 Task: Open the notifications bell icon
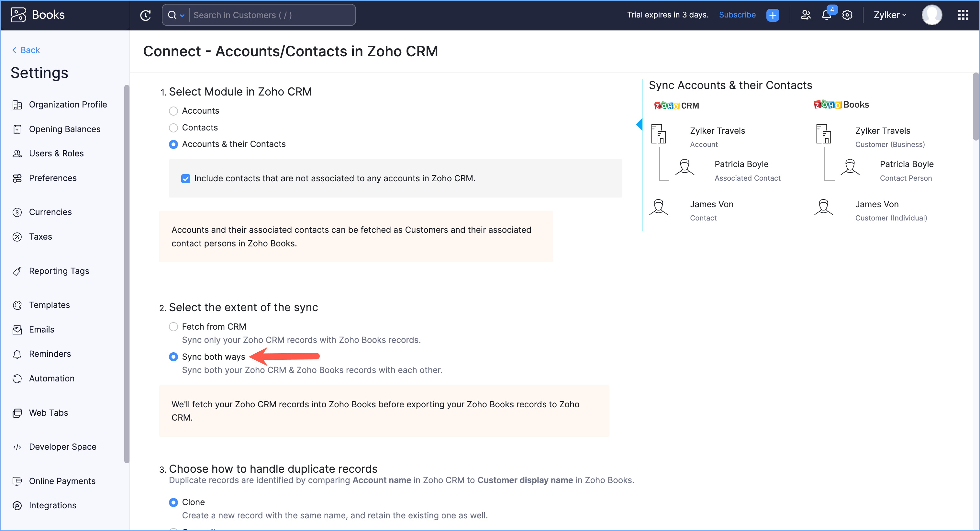click(826, 15)
